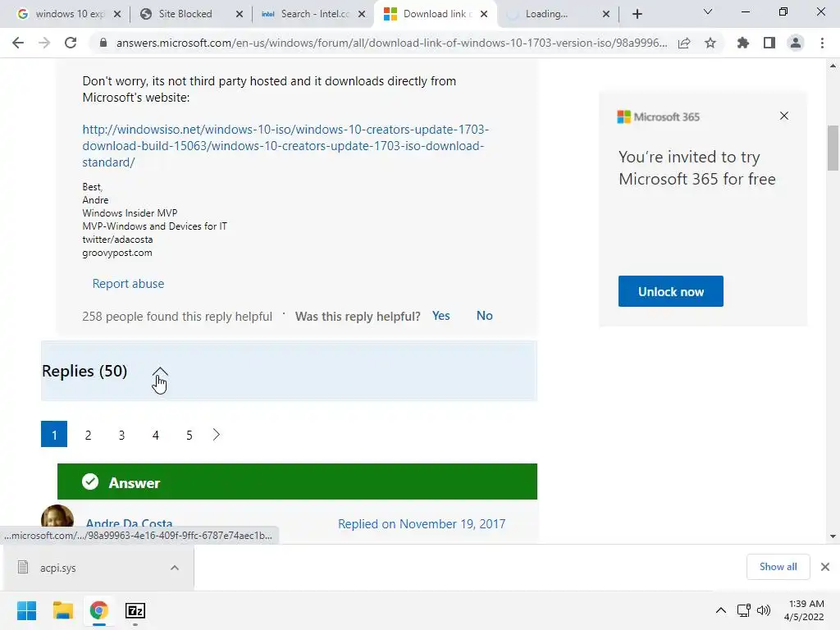Open the Chrome profile avatar menu

point(796,43)
